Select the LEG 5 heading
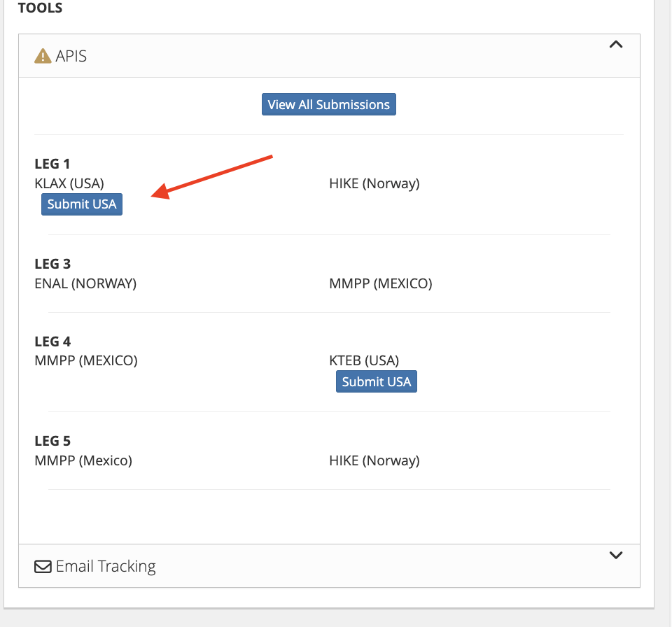The height and width of the screenshot is (627, 672). [x=52, y=441]
